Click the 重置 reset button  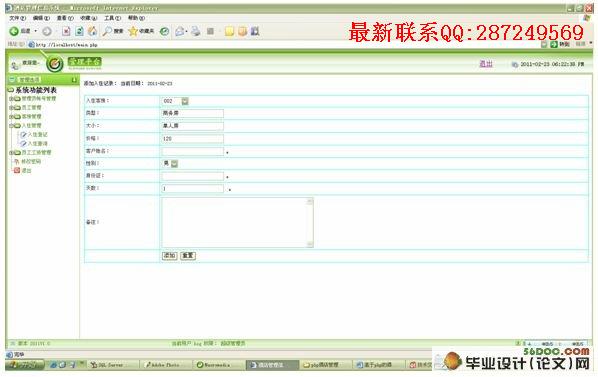pyautogui.click(x=188, y=256)
